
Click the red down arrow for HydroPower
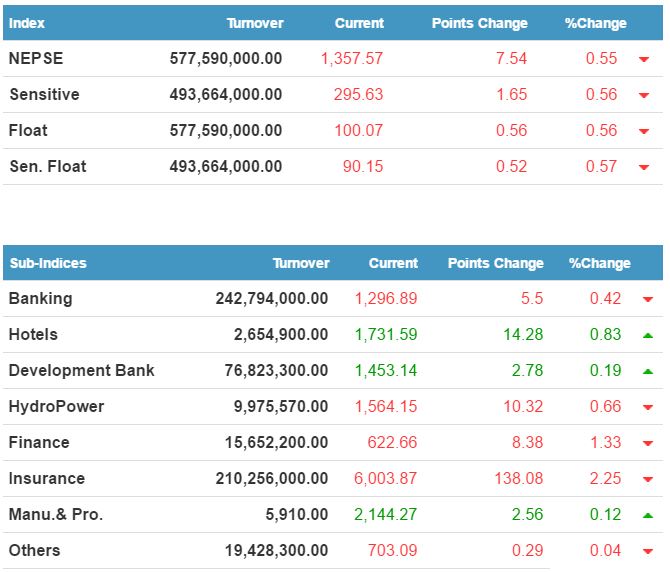[x=647, y=407]
